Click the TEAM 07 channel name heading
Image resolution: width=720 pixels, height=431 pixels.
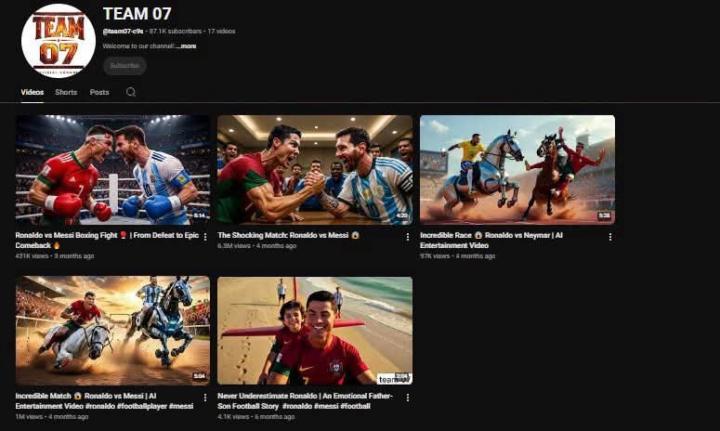click(x=137, y=14)
